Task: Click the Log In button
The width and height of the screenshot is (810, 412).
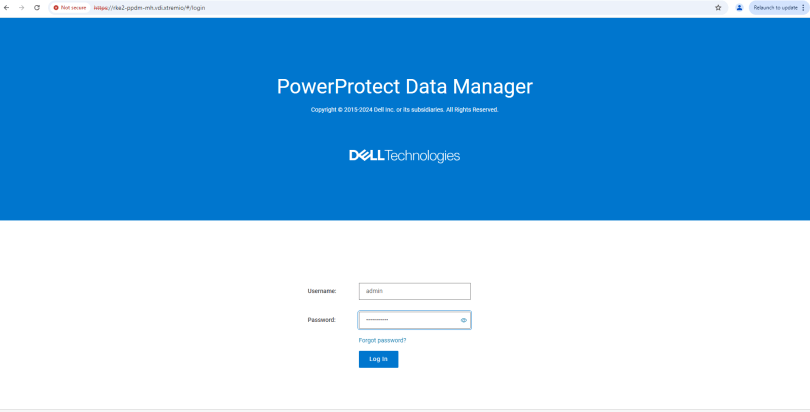Action: pyautogui.click(x=378, y=359)
